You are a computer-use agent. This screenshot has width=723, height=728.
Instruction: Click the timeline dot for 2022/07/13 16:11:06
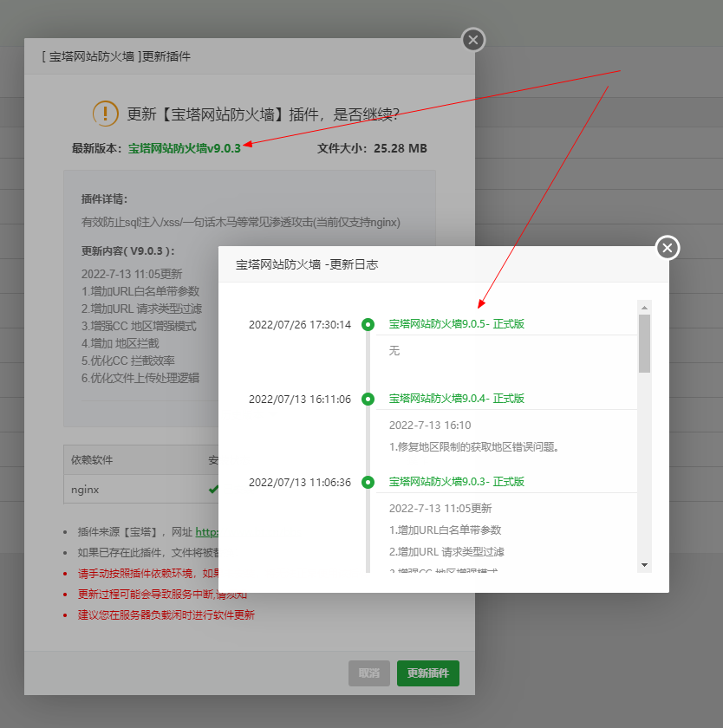click(x=368, y=399)
